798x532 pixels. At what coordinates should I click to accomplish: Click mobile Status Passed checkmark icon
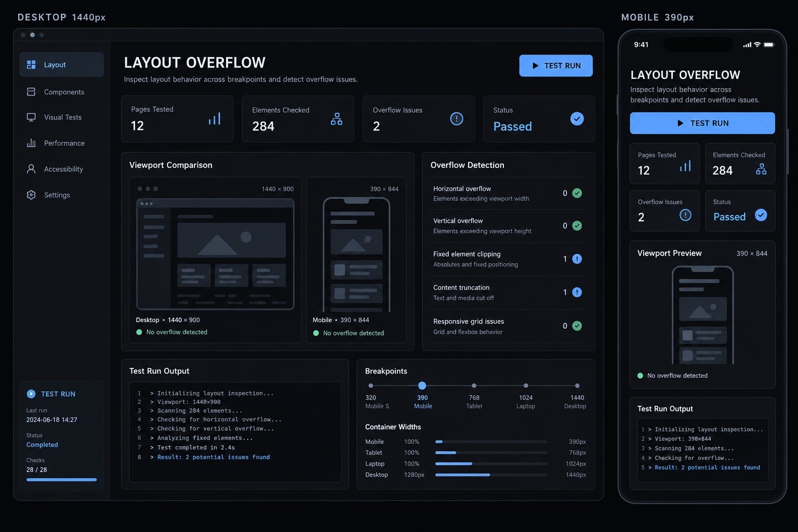pos(761,215)
